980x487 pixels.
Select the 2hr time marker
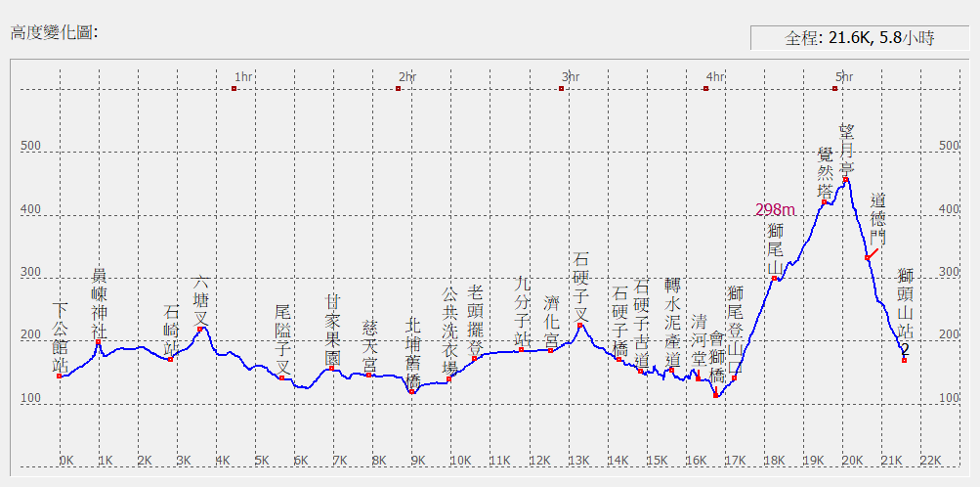click(x=399, y=89)
